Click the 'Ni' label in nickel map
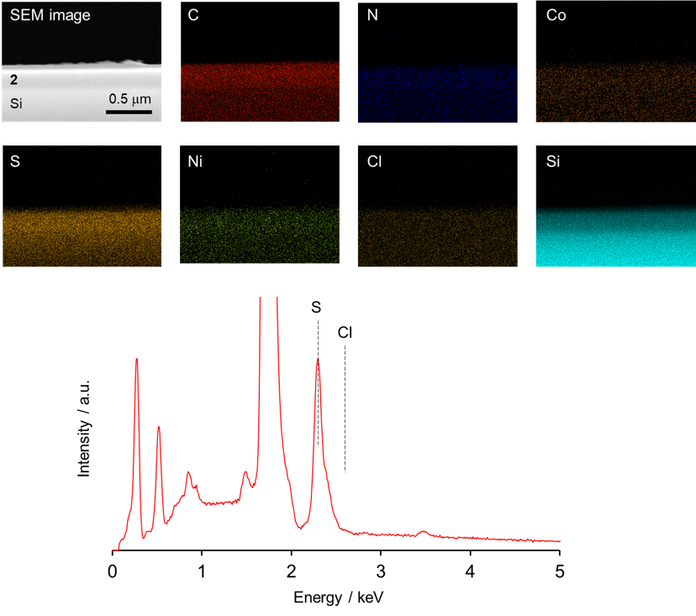 (x=195, y=161)
